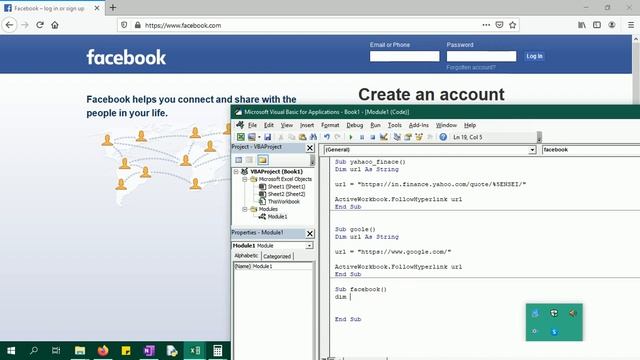The image size is (640, 360).
Task: Click Save to Pocket icon in address bar
Action: [x=499, y=25]
